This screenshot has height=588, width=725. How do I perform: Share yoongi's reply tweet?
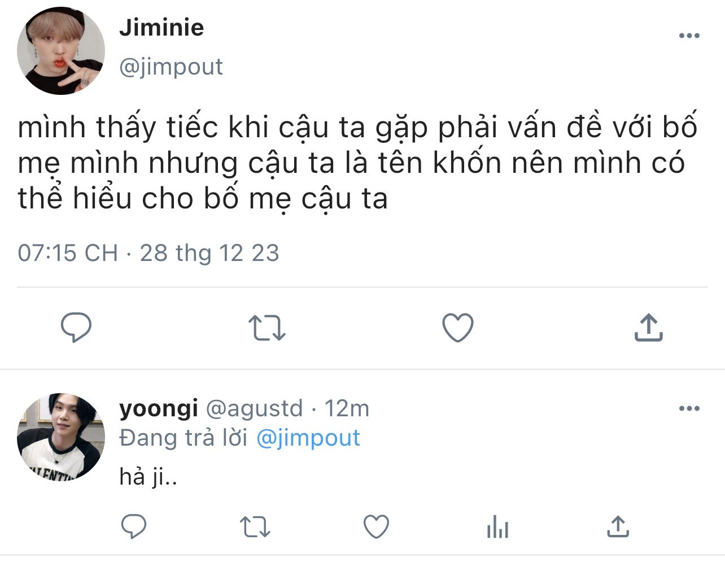[x=618, y=527]
